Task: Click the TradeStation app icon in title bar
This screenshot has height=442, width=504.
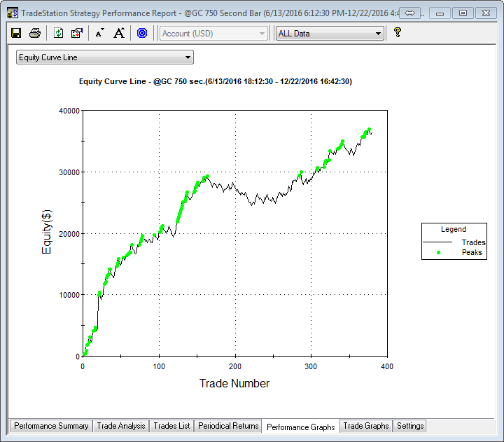Action: coord(12,13)
